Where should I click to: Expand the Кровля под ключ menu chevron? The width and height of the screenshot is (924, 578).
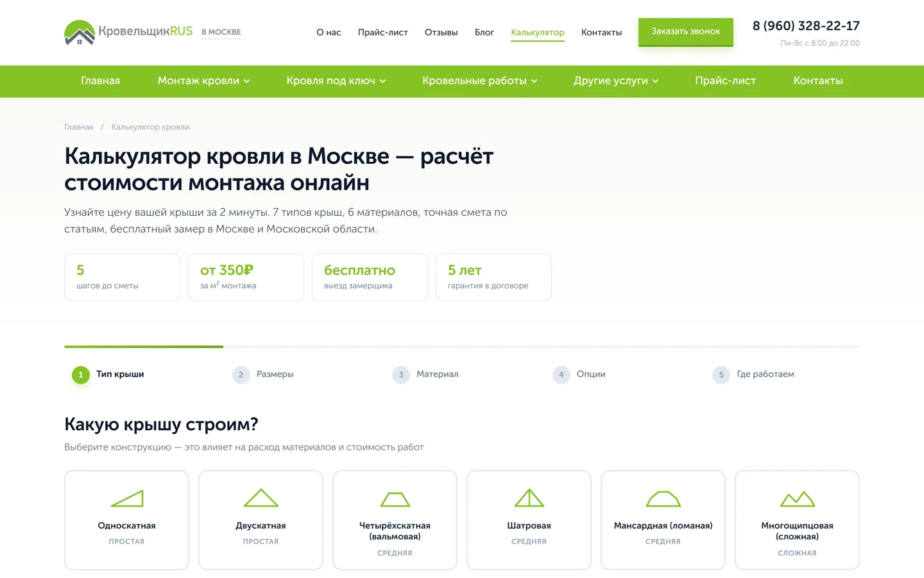[x=383, y=82]
